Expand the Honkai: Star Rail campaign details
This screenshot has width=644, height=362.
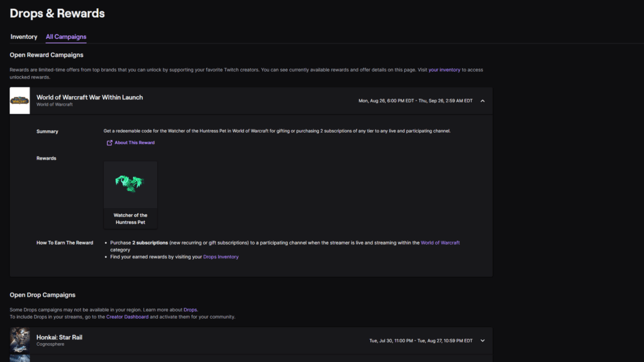(482, 341)
